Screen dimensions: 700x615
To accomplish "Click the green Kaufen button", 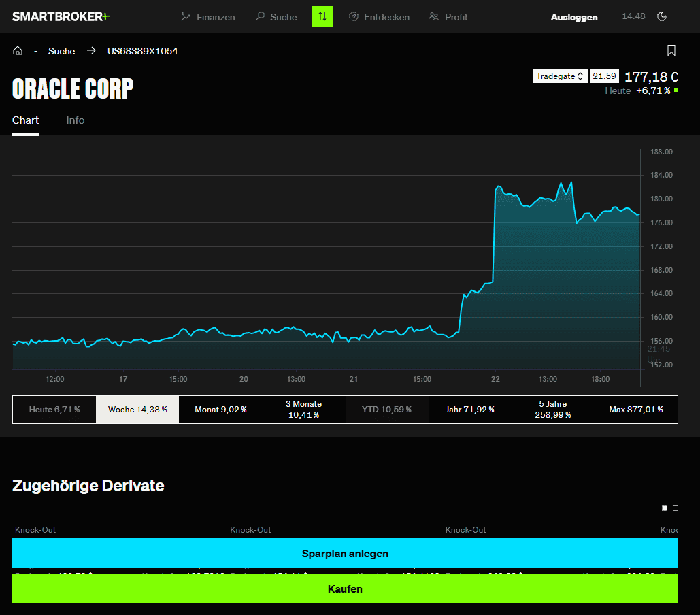I will click(345, 588).
